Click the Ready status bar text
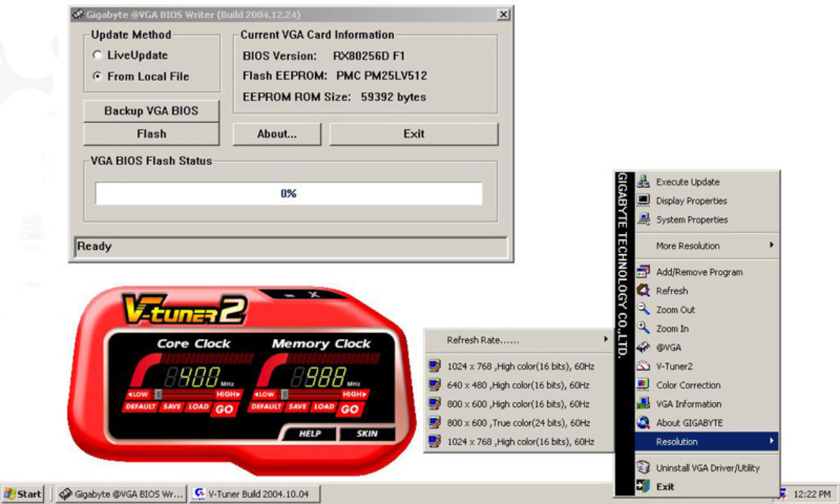This screenshot has height=504, width=840. [x=94, y=246]
